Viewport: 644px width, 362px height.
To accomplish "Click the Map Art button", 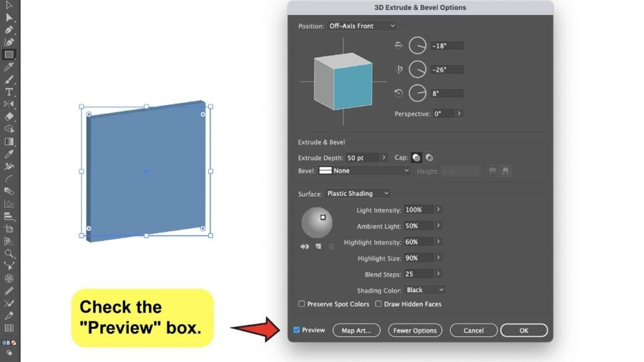I will (x=356, y=330).
